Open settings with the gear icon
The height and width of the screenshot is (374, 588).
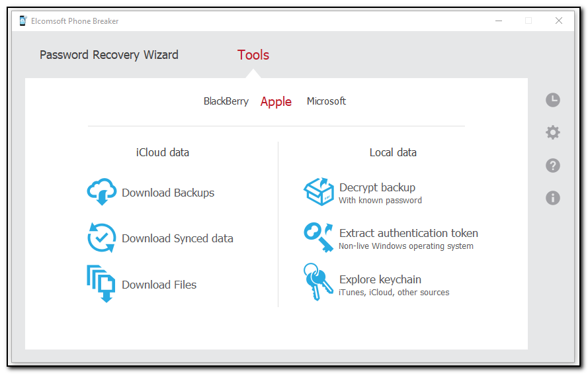click(x=553, y=132)
